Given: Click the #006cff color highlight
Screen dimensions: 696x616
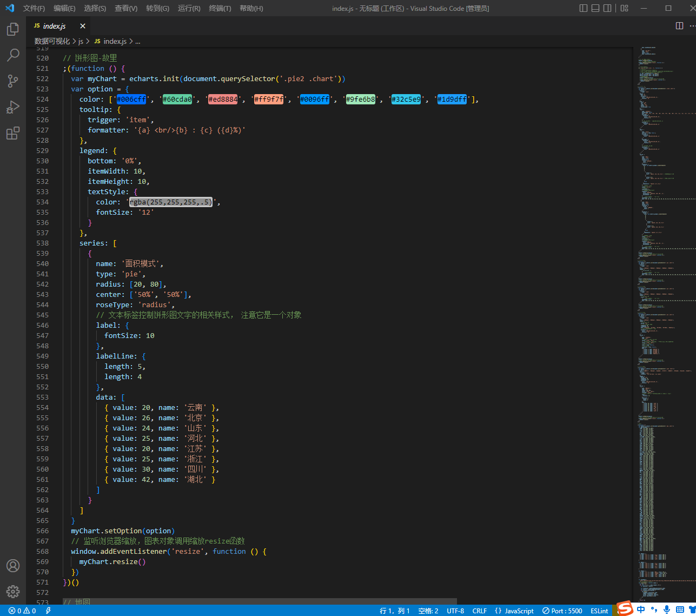Looking at the screenshot, I should tap(131, 100).
